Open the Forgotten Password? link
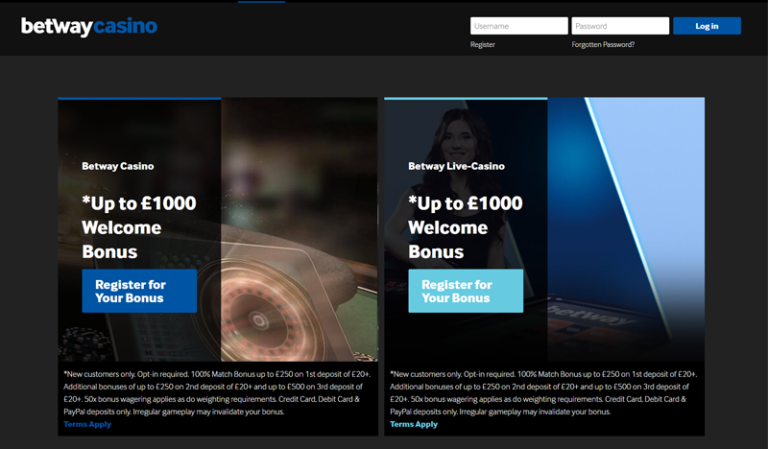Screen dimensions: 768x449 (x=602, y=45)
